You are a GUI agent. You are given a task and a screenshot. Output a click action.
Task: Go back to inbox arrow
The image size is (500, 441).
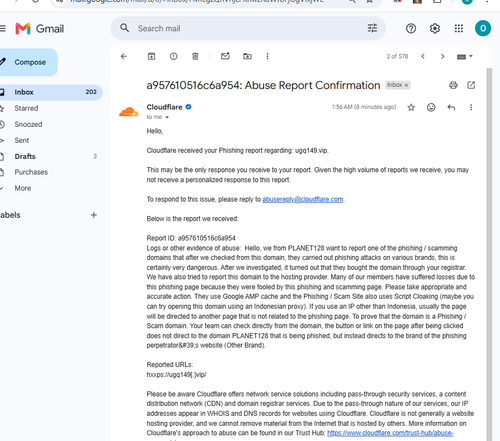[124, 56]
